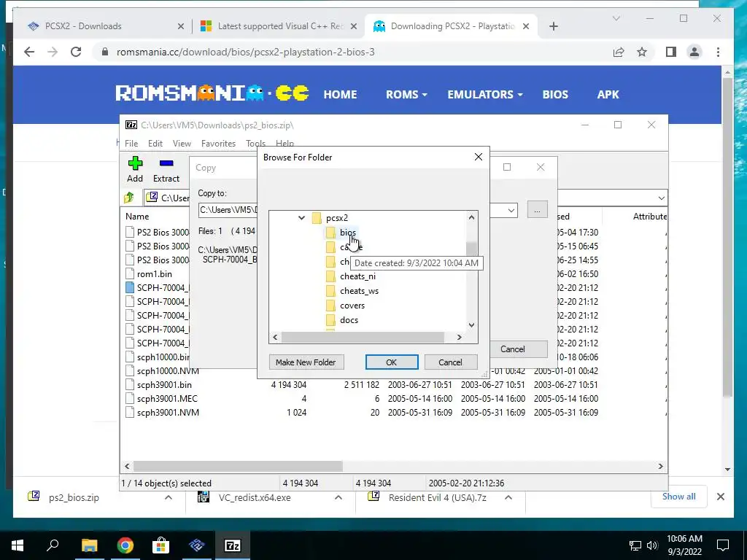747x560 pixels.
Task: Close the Chrome downloads bar
Action: 720,497
